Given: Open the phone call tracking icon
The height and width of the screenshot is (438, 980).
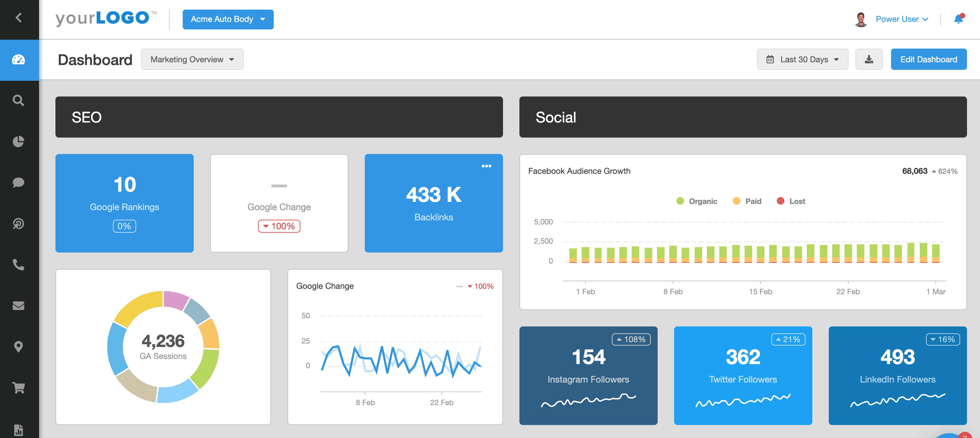Looking at the screenshot, I should [x=18, y=265].
